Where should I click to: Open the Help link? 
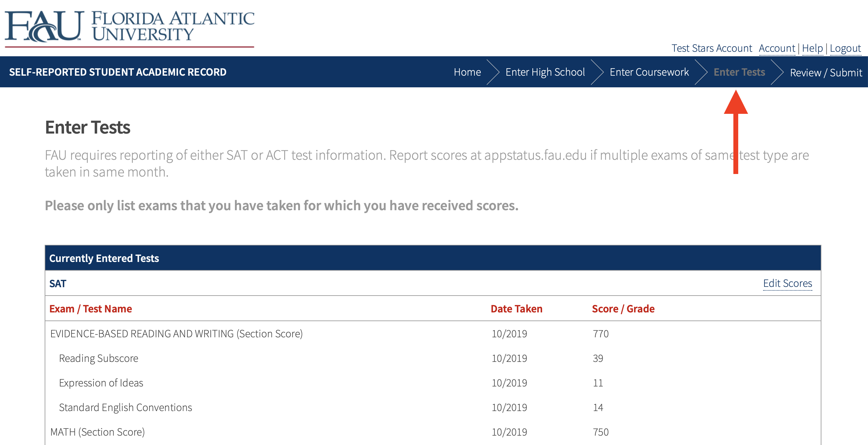(x=812, y=49)
